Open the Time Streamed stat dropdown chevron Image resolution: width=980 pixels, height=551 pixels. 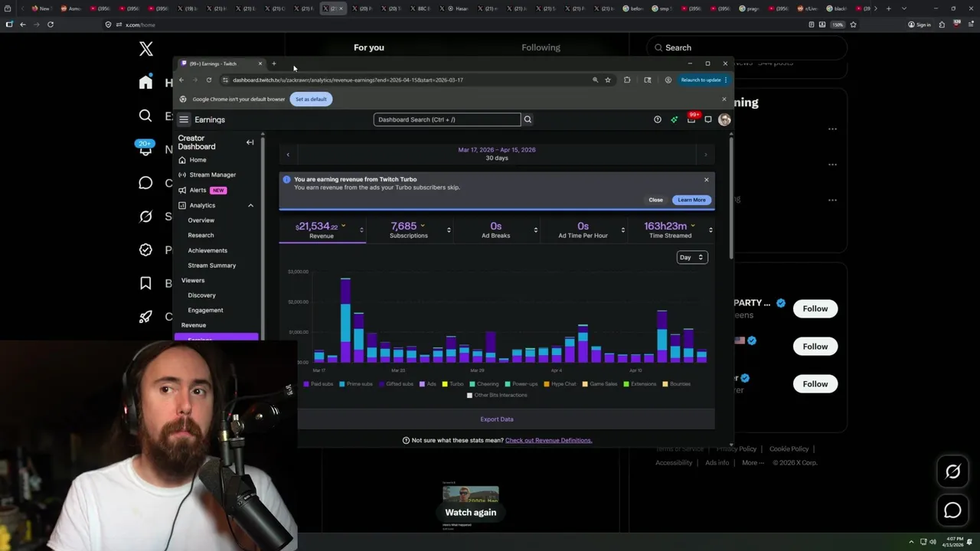[693, 226]
